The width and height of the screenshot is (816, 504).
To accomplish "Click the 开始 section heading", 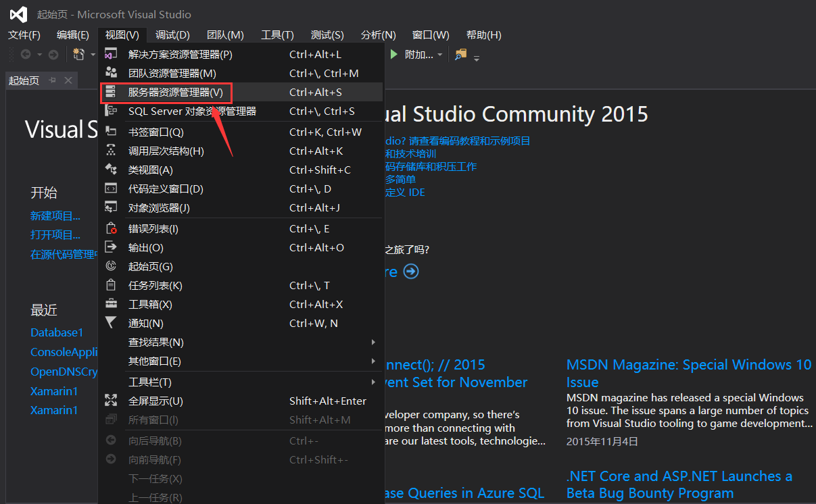I will click(44, 193).
